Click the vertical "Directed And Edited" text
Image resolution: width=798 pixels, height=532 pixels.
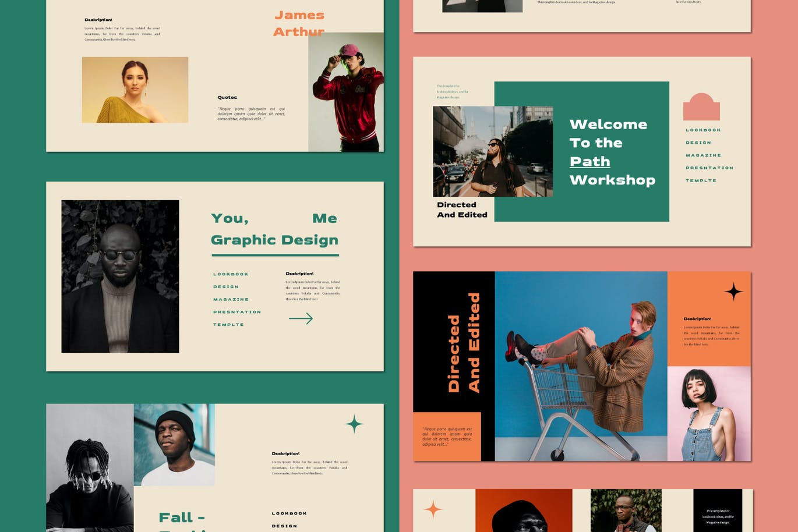click(464, 343)
